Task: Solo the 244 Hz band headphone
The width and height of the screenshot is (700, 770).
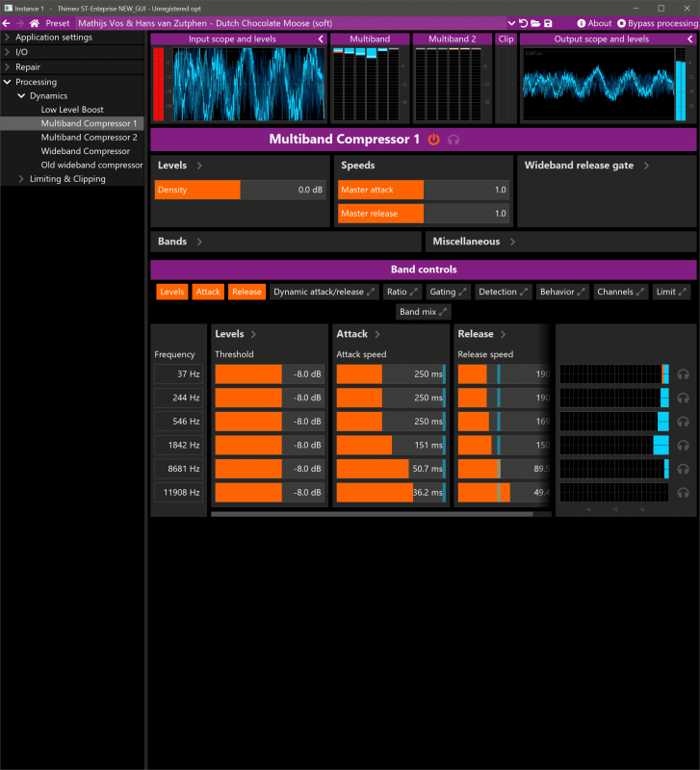Action: click(x=683, y=398)
